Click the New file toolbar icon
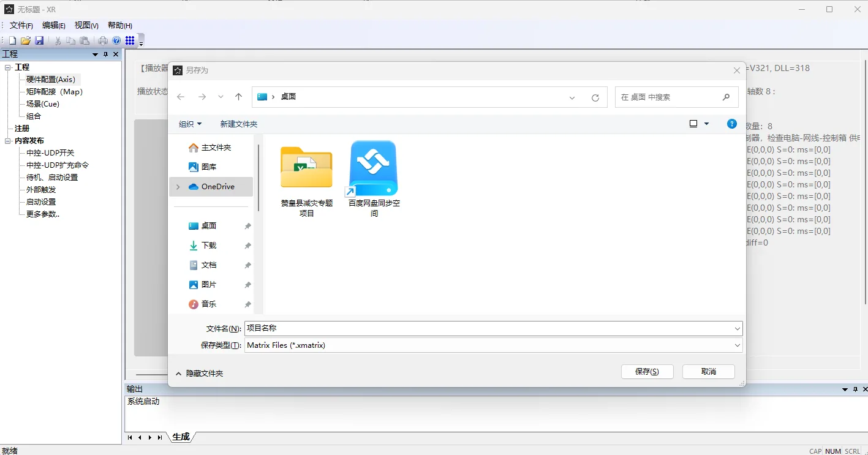Viewport: 868px width, 455px height. coord(12,40)
